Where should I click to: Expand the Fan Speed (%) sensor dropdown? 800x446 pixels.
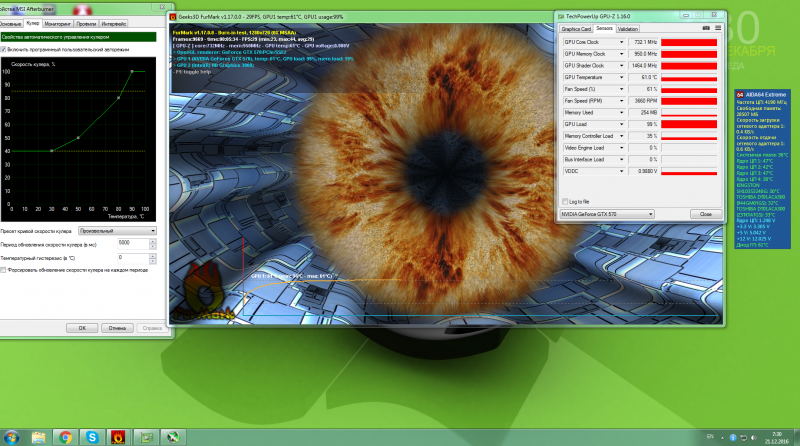[621, 89]
